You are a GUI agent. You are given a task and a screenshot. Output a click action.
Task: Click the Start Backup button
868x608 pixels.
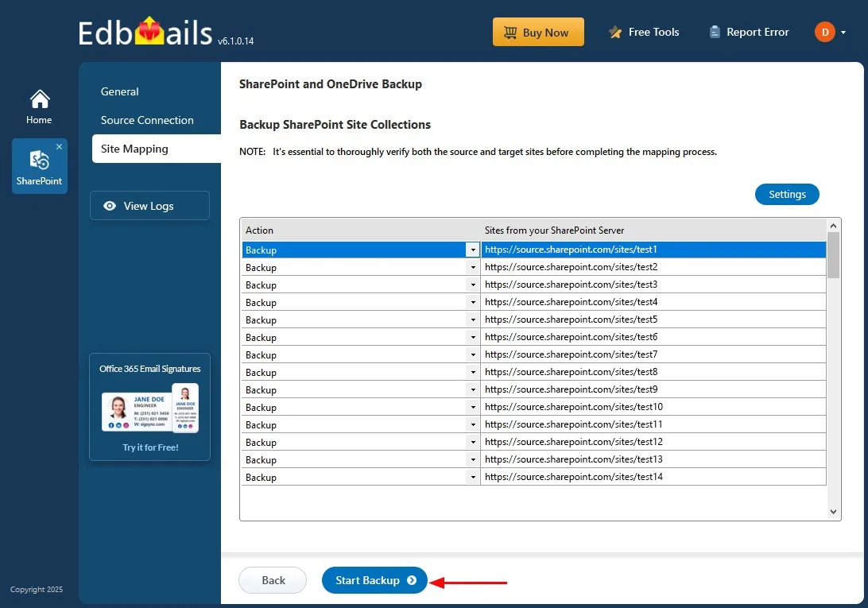tap(374, 579)
